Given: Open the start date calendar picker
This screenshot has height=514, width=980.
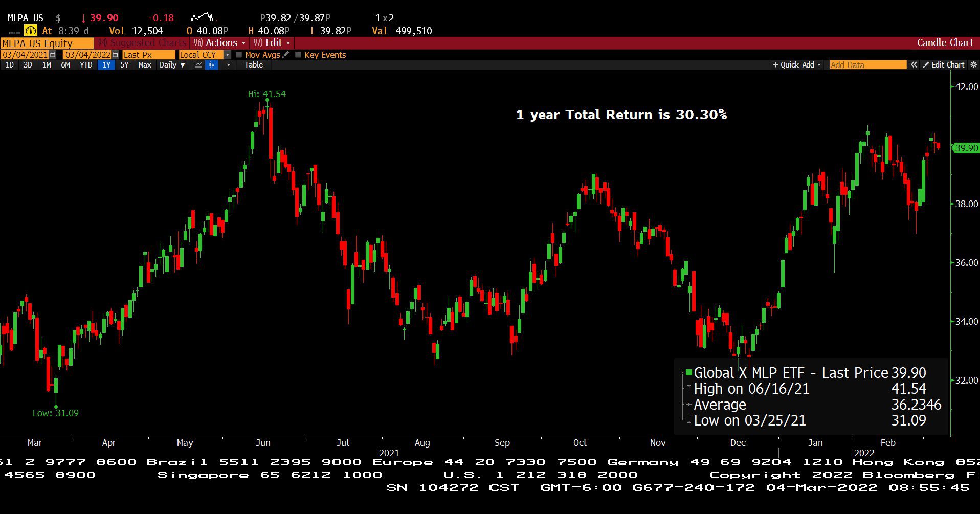Looking at the screenshot, I should [53, 55].
